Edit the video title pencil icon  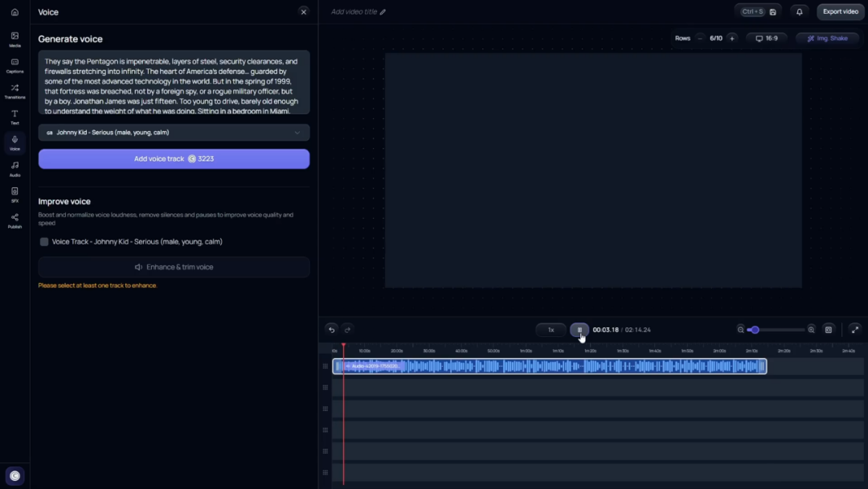point(383,11)
